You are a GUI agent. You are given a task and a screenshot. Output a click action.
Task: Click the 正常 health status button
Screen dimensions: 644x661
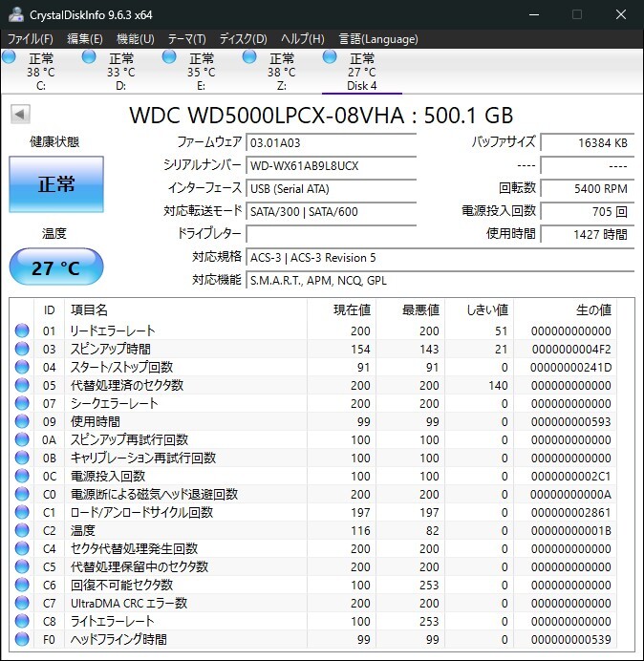pyautogui.click(x=56, y=184)
